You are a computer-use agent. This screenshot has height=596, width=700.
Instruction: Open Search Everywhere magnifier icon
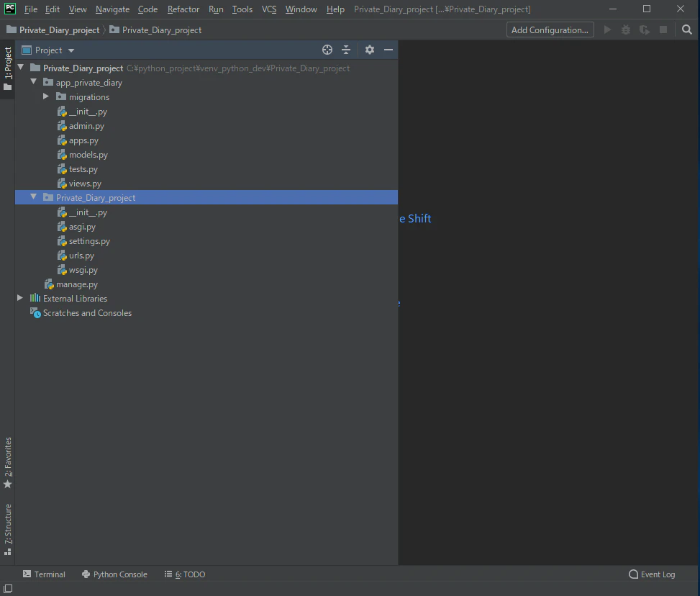(687, 30)
